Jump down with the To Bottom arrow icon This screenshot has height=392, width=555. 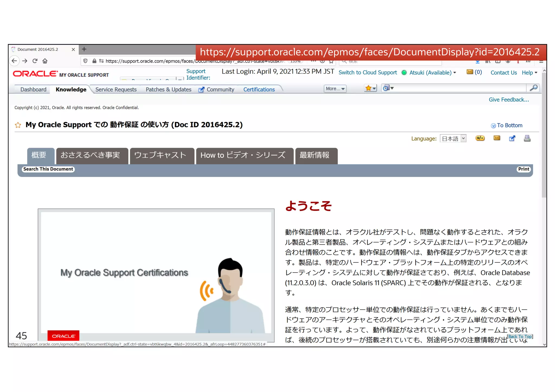click(493, 126)
